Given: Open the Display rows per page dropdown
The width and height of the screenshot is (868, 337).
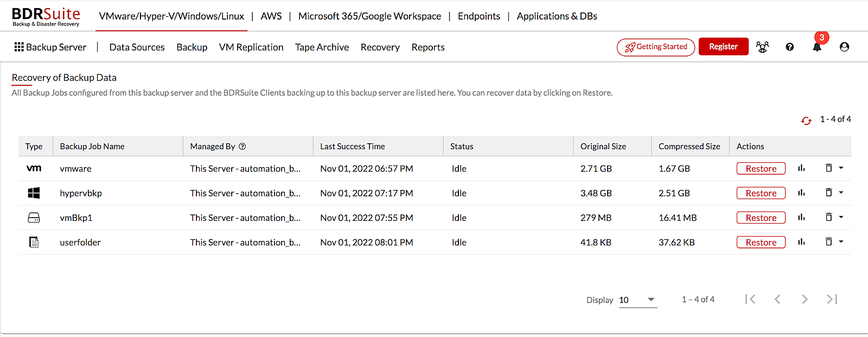Looking at the screenshot, I should tap(638, 300).
